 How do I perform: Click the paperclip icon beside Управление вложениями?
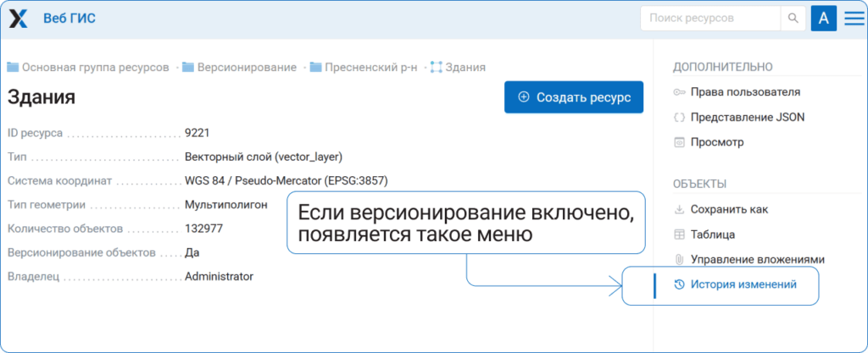click(679, 260)
